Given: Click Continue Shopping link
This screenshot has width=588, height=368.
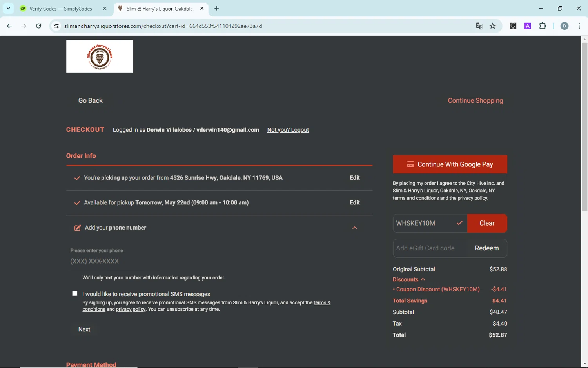Looking at the screenshot, I should (475, 100).
